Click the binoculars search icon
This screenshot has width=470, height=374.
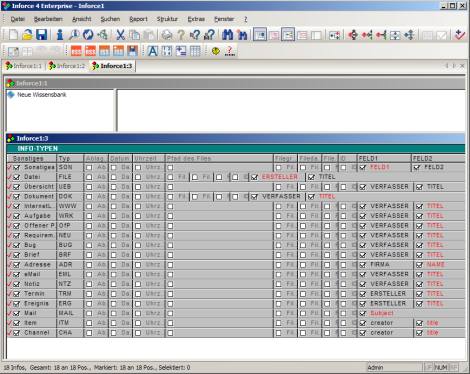[x=228, y=35]
